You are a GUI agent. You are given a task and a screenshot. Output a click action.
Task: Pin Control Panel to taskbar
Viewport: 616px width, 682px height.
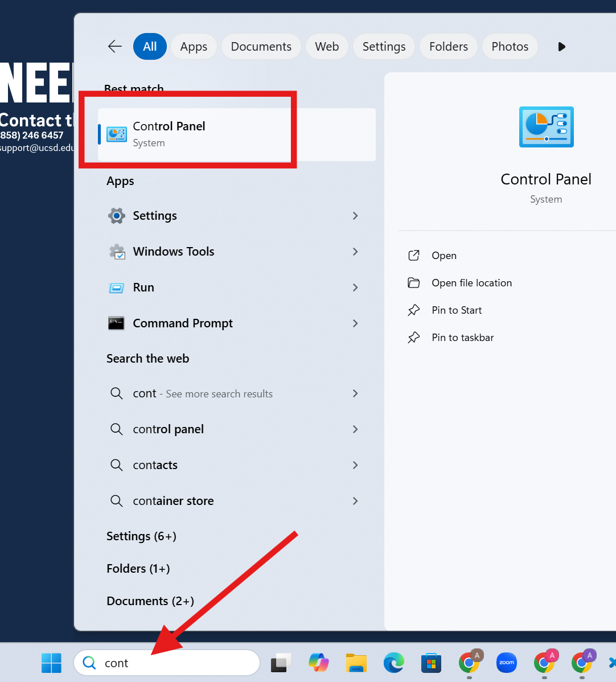(x=462, y=337)
